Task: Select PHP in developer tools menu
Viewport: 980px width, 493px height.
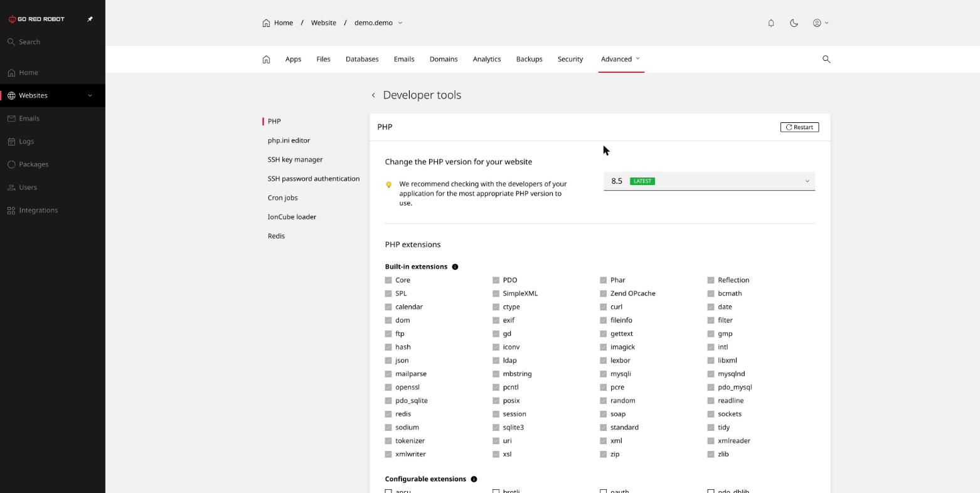Action: (x=274, y=121)
